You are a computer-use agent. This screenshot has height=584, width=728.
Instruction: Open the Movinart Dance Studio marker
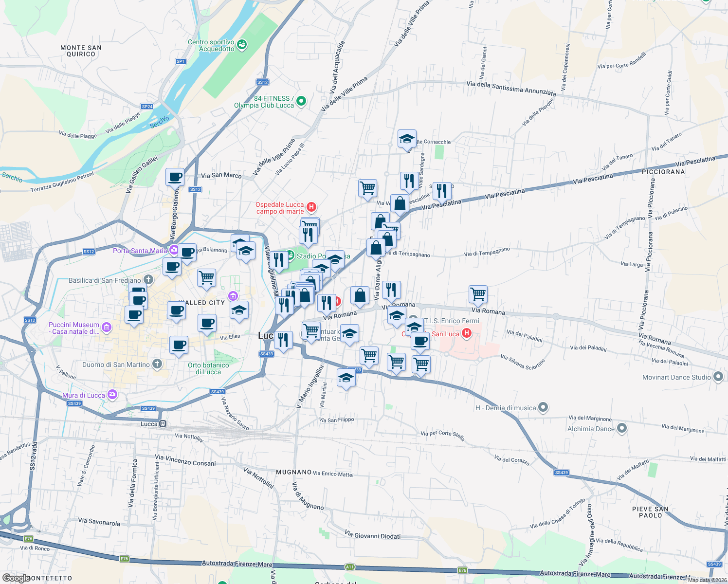(719, 377)
